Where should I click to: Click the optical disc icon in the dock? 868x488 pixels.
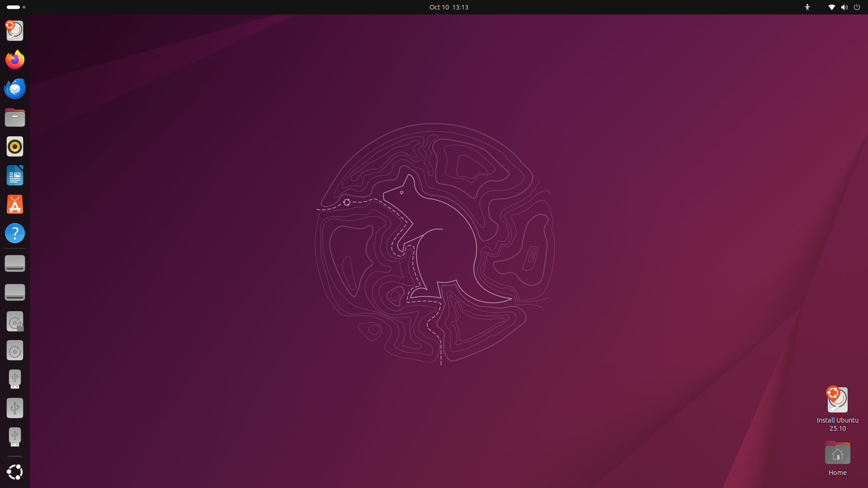click(14, 350)
